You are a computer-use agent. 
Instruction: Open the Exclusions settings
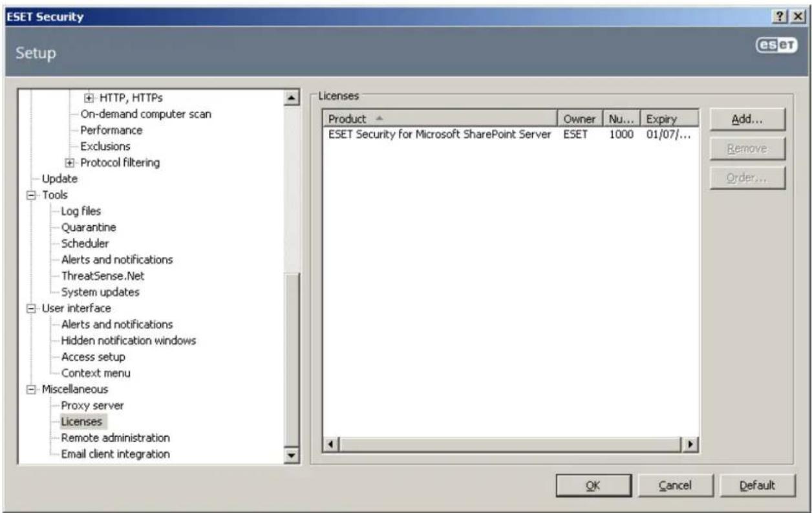click(105, 146)
